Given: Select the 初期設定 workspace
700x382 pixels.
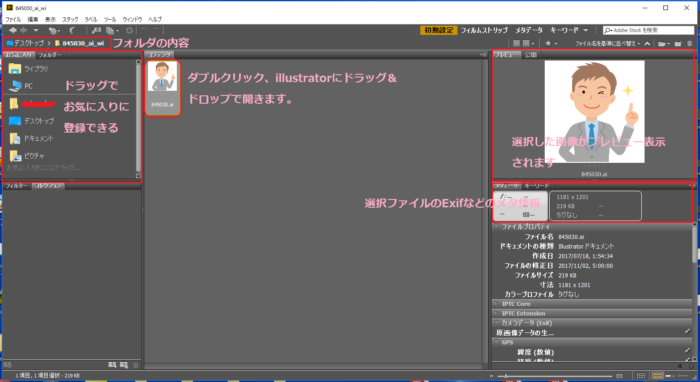Looking at the screenshot, I should point(438,30).
